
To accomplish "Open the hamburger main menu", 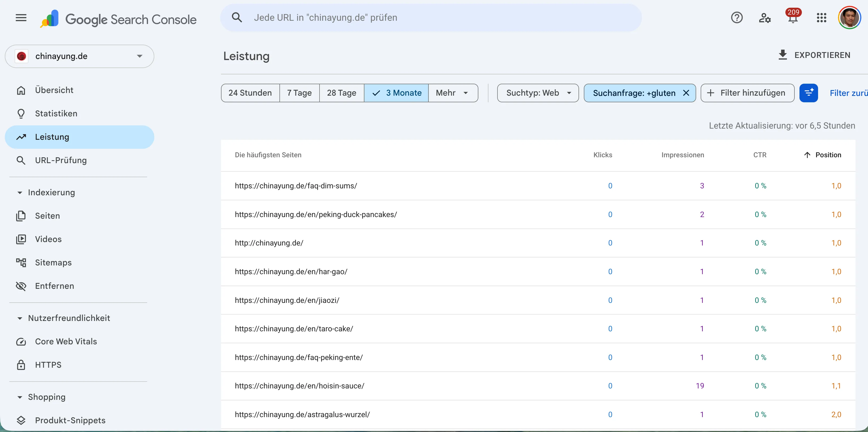I will coord(21,18).
